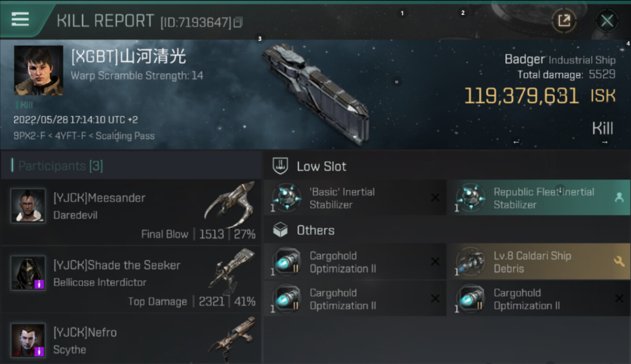
Task: Click the Bellicose Interdictor ship icon
Action: (x=232, y=271)
